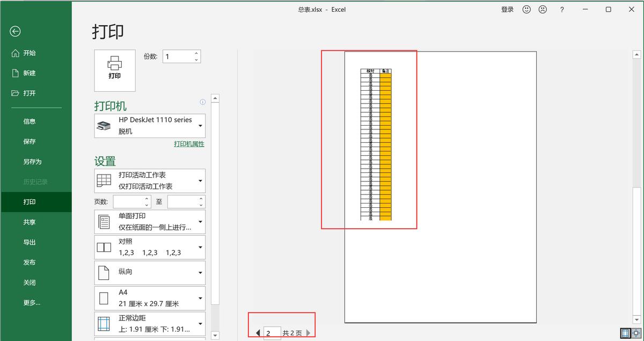Toggle Zoom to Page icon
The height and width of the screenshot is (341, 644).
tap(636, 333)
